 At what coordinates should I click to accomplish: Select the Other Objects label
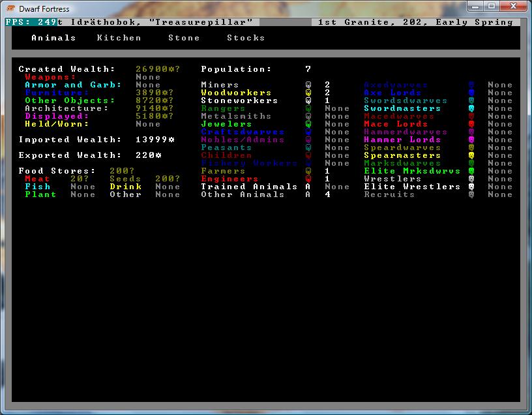70,100
